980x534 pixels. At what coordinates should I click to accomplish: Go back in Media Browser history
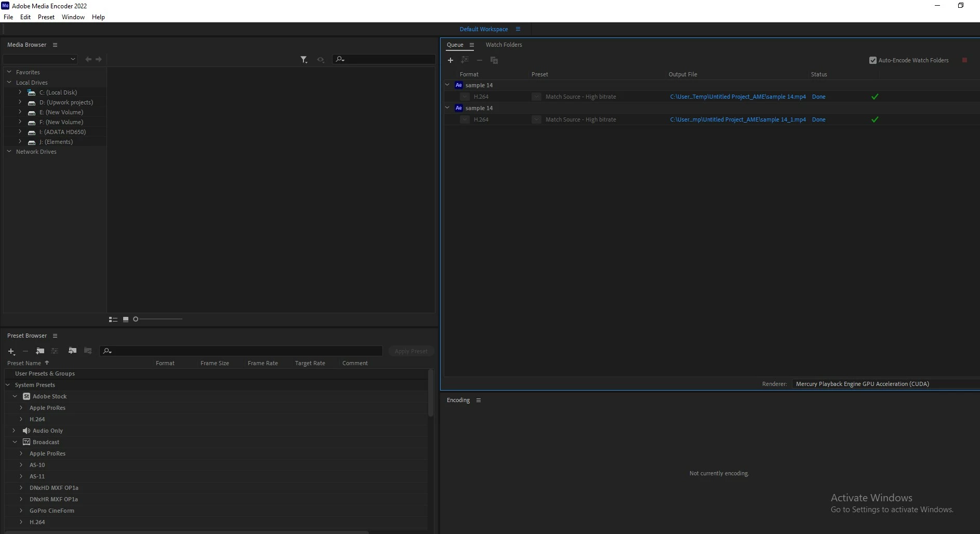click(88, 59)
